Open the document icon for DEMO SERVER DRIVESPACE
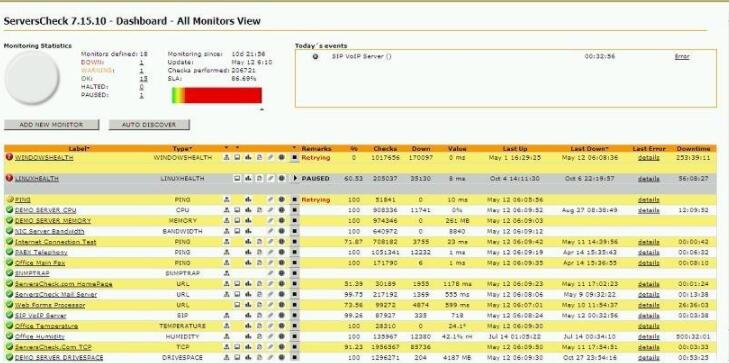 [259, 357]
